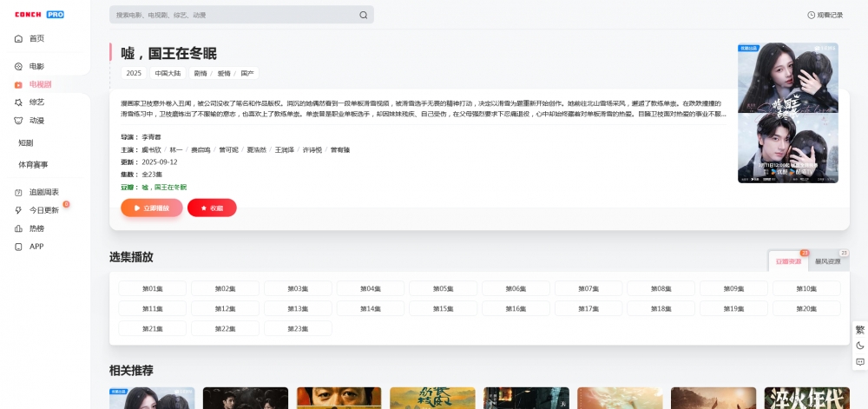Image resolution: width=868 pixels, height=409 pixels.
Task: Play episode 第11集
Action: (x=152, y=308)
